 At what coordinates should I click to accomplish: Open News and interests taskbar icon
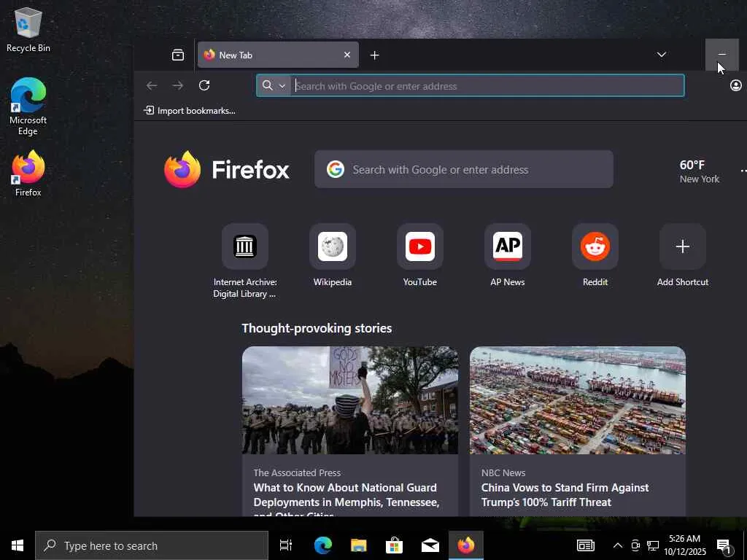(586, 545)
